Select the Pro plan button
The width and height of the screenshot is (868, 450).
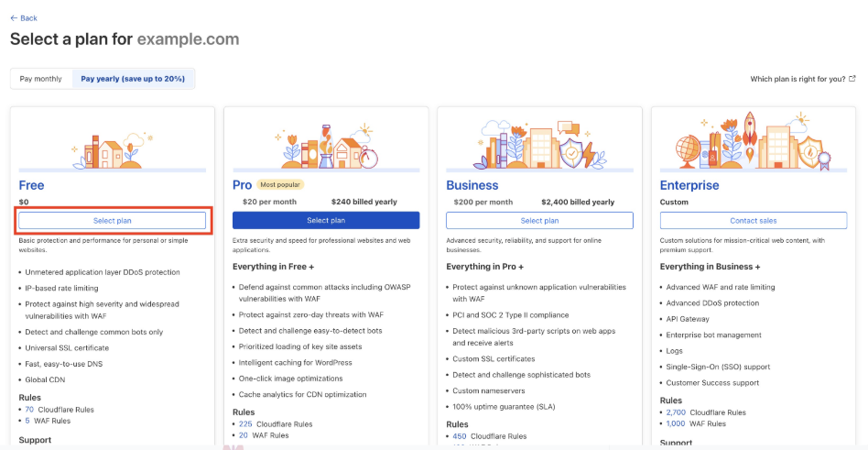click(x=326, y=220)
